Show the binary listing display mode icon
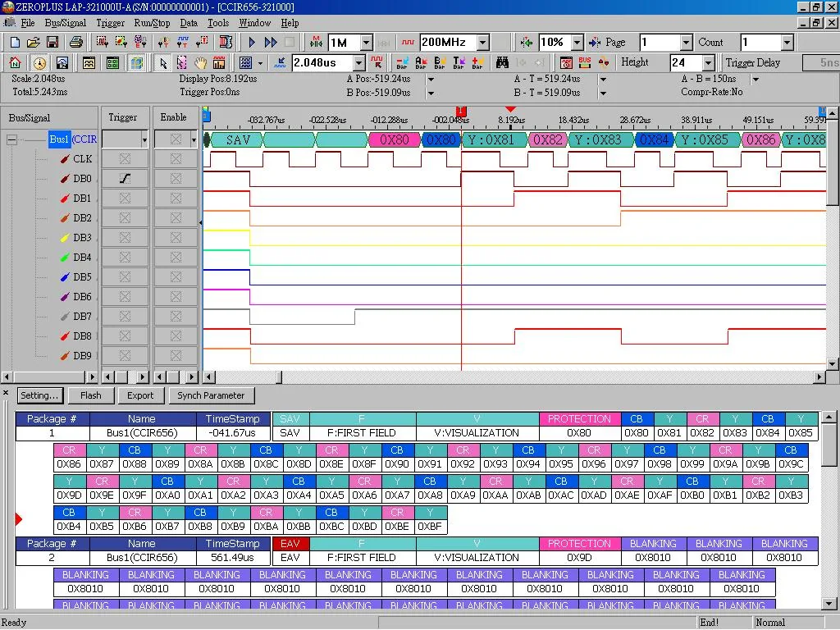The height and width of the screenshot is (630, 840). point(112,62)
